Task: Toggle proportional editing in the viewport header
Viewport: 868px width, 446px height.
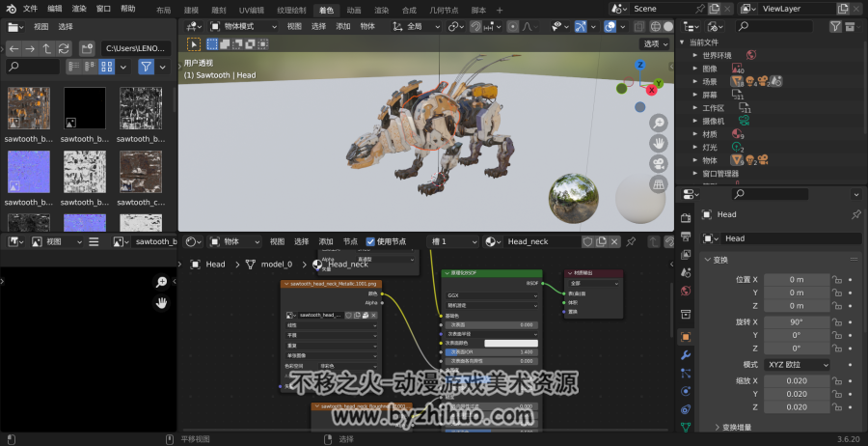Action: [x=513, y=27]
